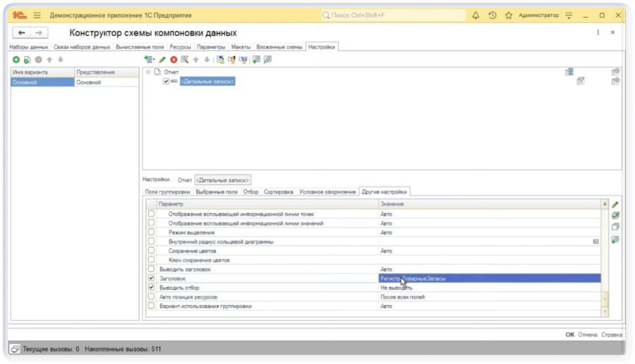Open the notifications bell icon

pos(476,16)
